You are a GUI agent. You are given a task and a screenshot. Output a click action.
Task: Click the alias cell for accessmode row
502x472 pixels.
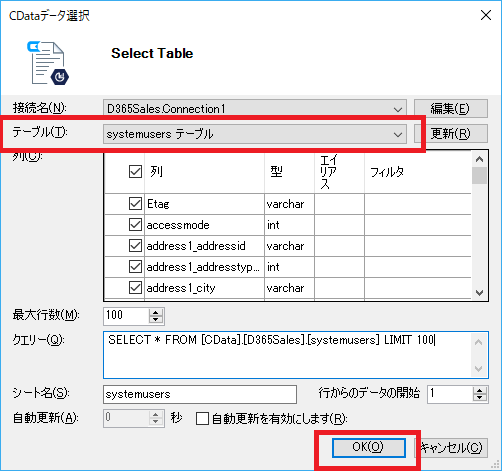point(339,225)
